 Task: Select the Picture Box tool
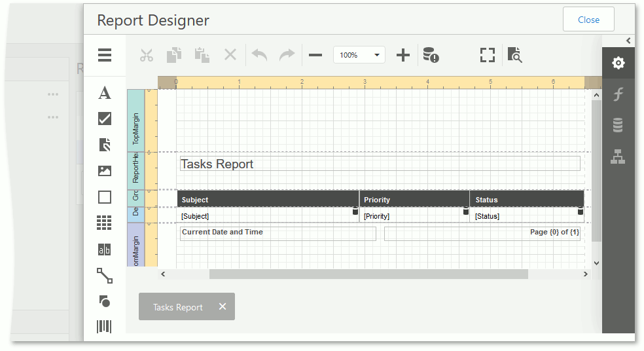[105, 170]
